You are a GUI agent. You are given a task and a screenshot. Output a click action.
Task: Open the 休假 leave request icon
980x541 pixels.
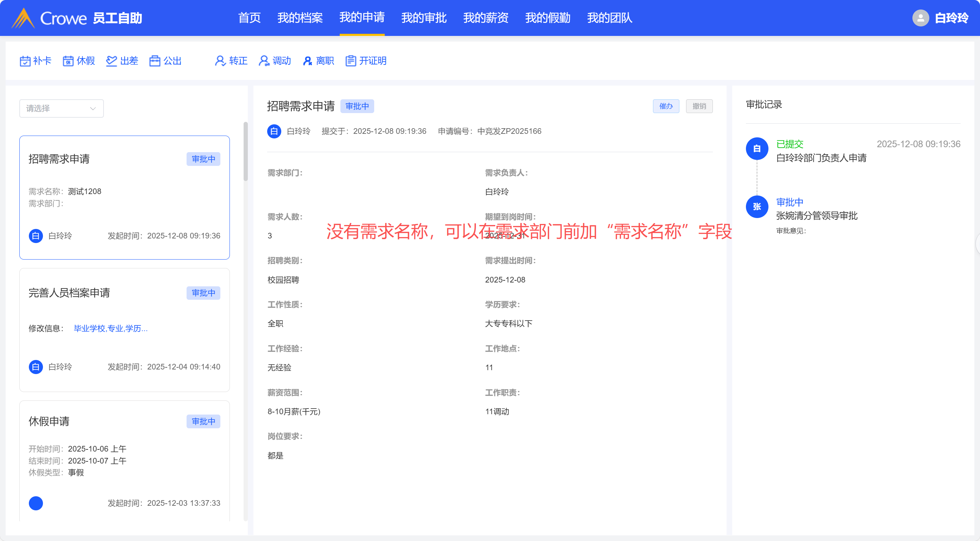(68, 61)
